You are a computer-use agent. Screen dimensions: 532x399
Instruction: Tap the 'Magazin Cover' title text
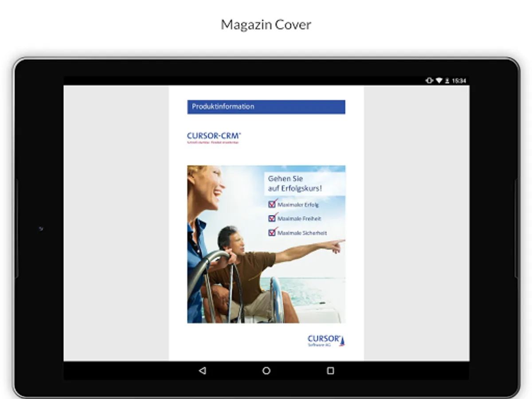click(x=266, y=24)
